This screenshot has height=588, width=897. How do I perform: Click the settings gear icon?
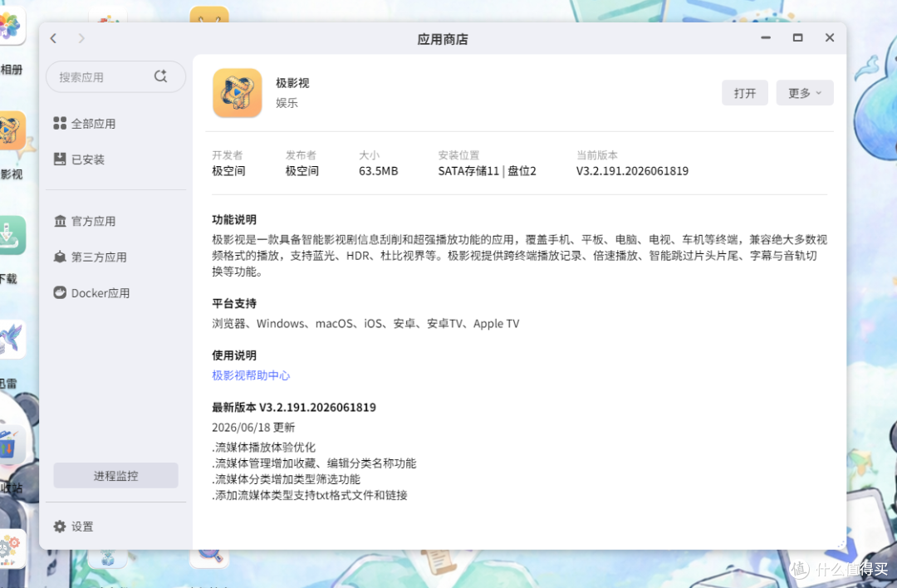(x=60, y=527)
